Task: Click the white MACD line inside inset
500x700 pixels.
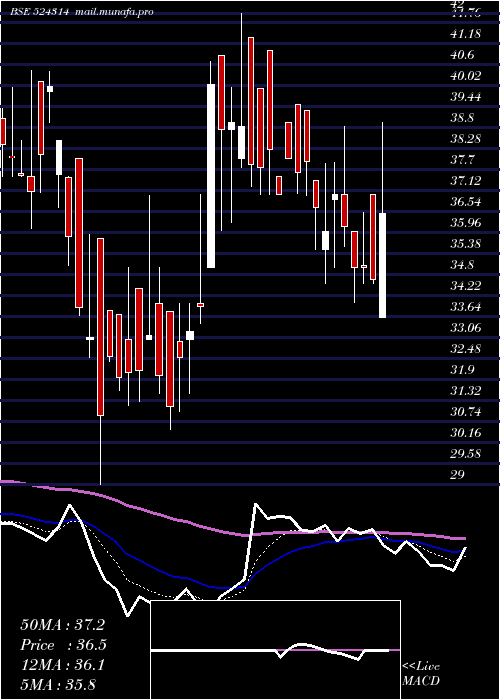Action: point(272,651)
